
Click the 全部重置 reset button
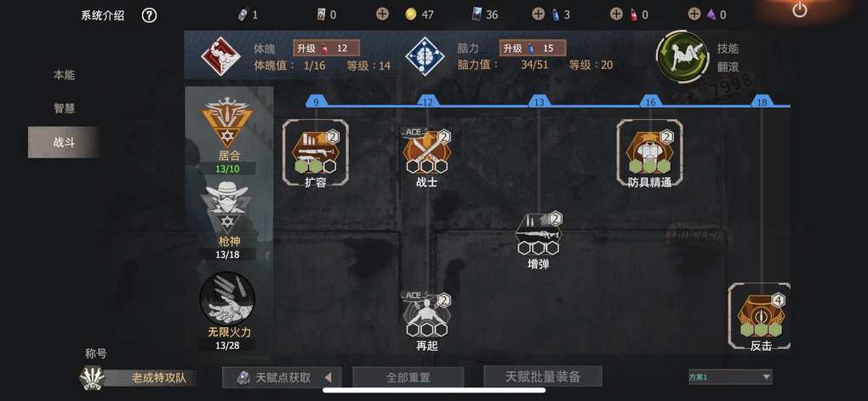coord(408,378)
